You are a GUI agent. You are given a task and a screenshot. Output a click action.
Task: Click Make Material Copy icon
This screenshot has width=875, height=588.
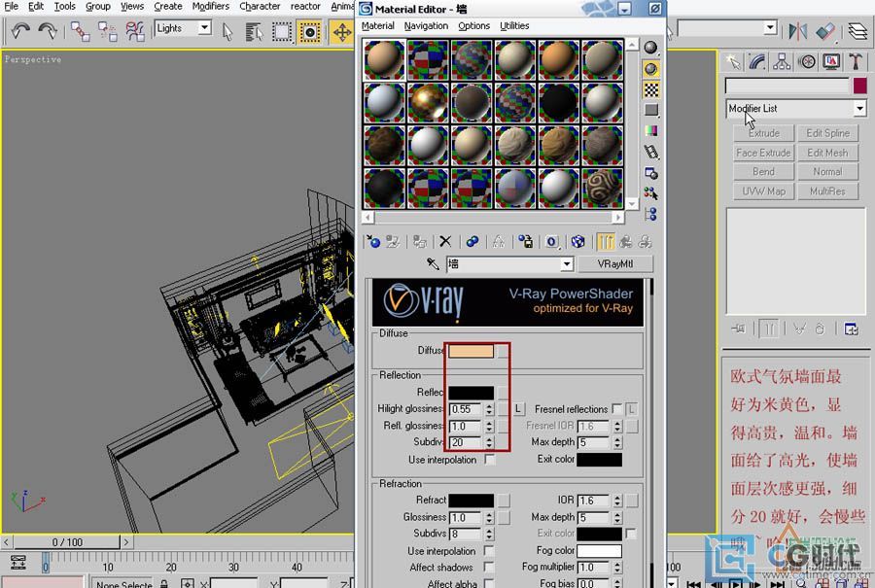(472, 242)
